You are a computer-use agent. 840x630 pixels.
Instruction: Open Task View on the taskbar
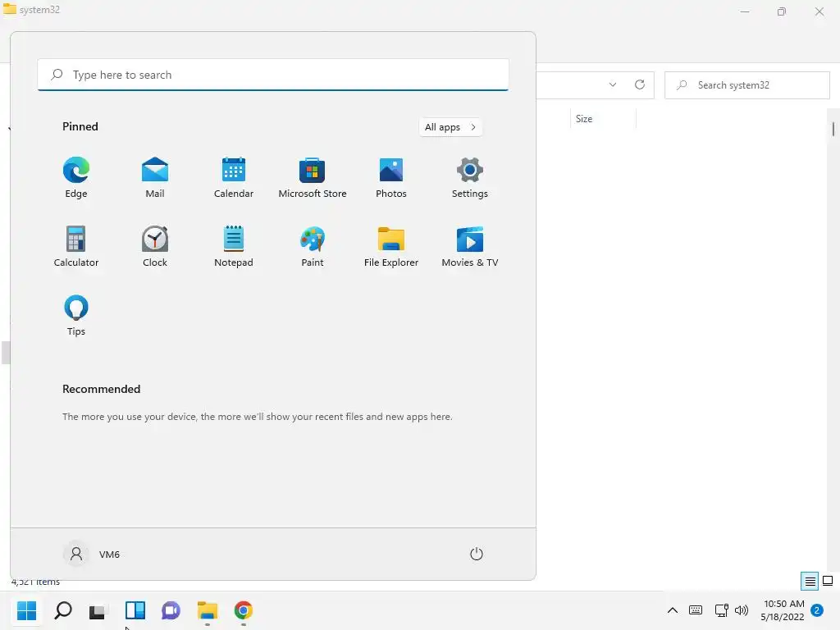(x=98, y=610)
